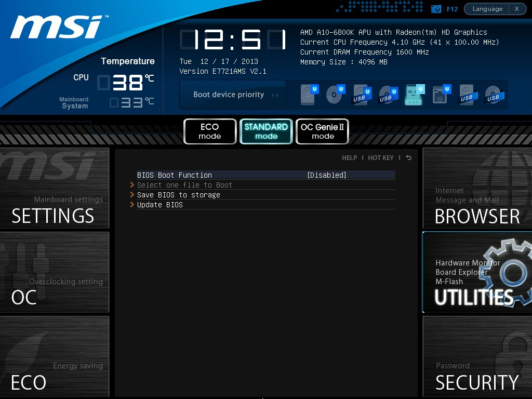This screenshot has width=532, height=399.
Task: Open the SETTINGS mainboard settings tile
Action: pos(54,188)
